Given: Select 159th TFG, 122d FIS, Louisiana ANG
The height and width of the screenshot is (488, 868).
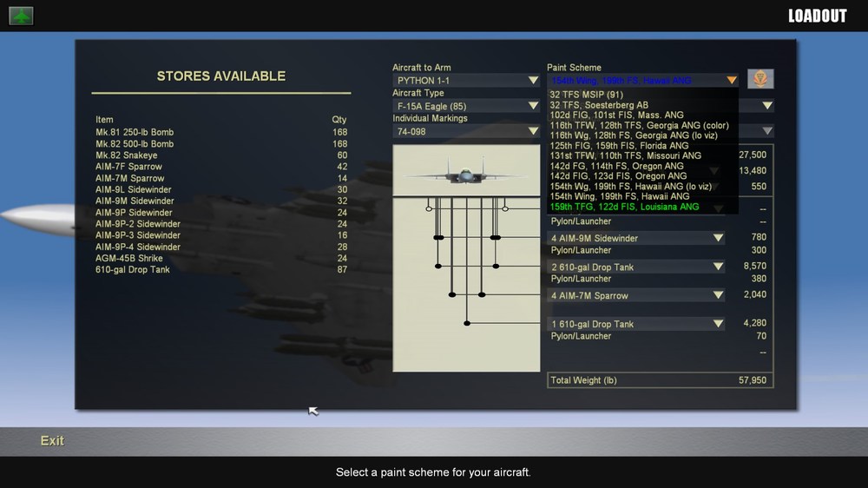Looking at the screenshot, I should (x=624, y=207).
